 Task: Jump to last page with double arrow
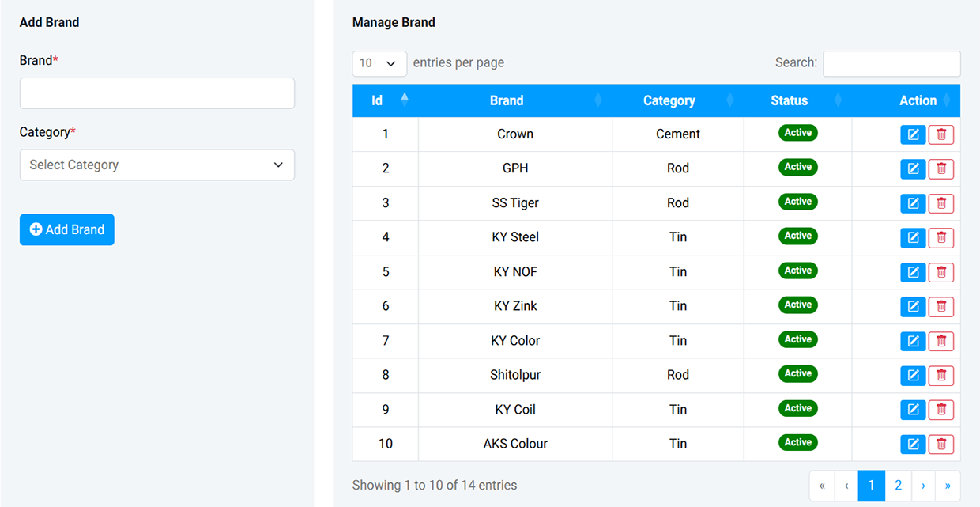pos(948,486)
